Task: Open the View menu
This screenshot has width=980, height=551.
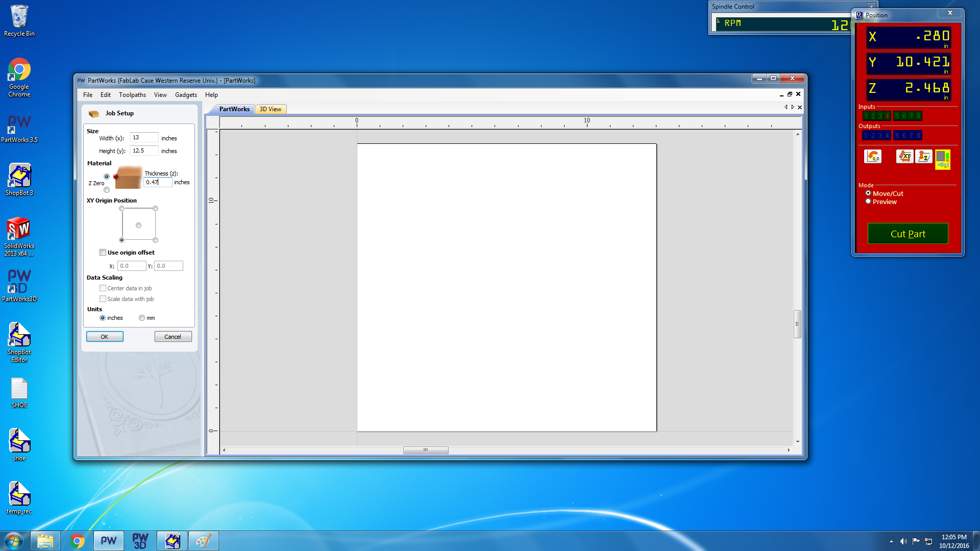Action: tap(160, 95)
